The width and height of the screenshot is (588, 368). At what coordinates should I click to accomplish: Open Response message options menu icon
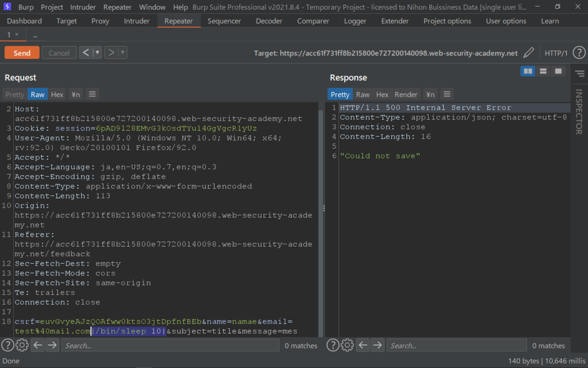446,94
